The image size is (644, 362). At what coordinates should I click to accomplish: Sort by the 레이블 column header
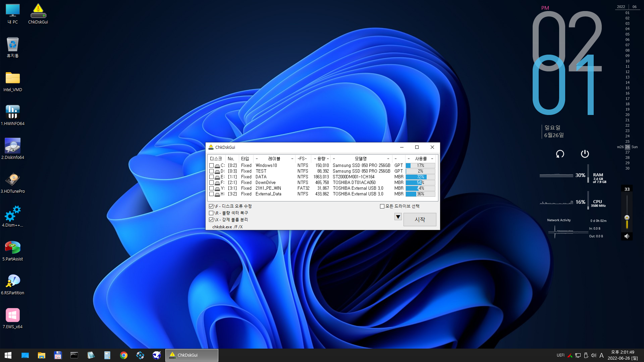(x=274, y=159)
